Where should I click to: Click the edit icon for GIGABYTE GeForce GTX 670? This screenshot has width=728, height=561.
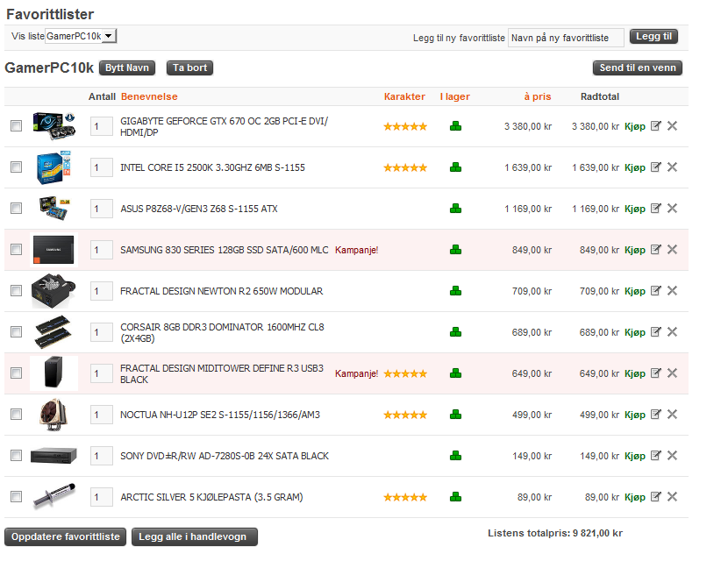[x=655, y=126]
